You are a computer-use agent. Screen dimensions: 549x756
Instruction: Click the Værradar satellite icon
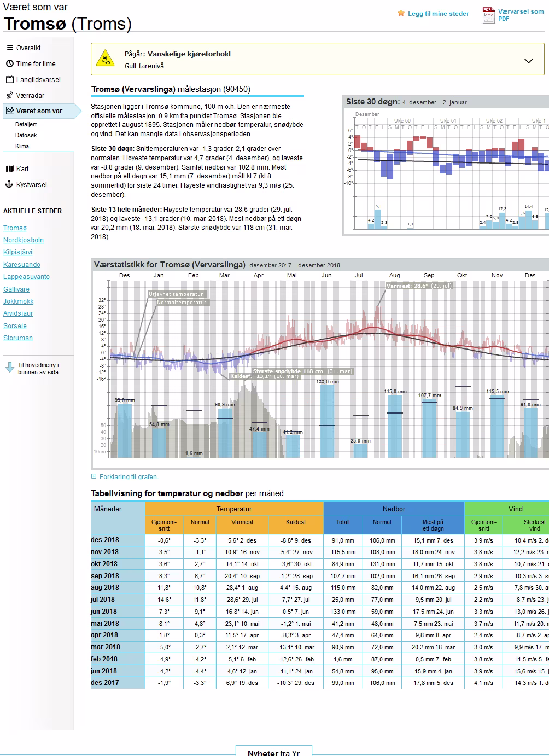10,96
